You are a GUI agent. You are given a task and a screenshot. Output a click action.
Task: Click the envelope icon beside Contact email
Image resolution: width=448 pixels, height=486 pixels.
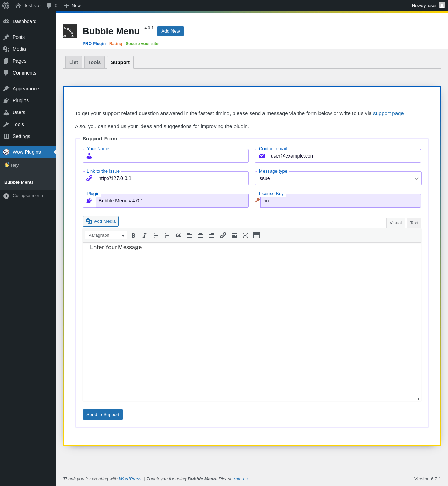tap(261, 156)
